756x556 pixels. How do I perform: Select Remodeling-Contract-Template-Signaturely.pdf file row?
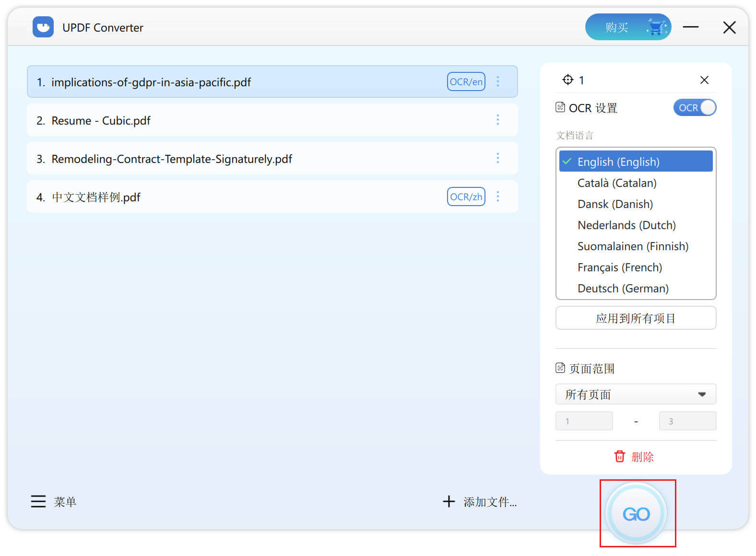pyautogui.click(x=272, y=158)
